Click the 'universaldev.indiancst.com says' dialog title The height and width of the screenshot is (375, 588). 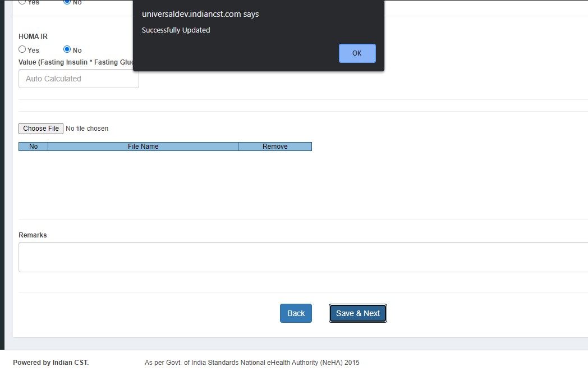pos(200,14)
